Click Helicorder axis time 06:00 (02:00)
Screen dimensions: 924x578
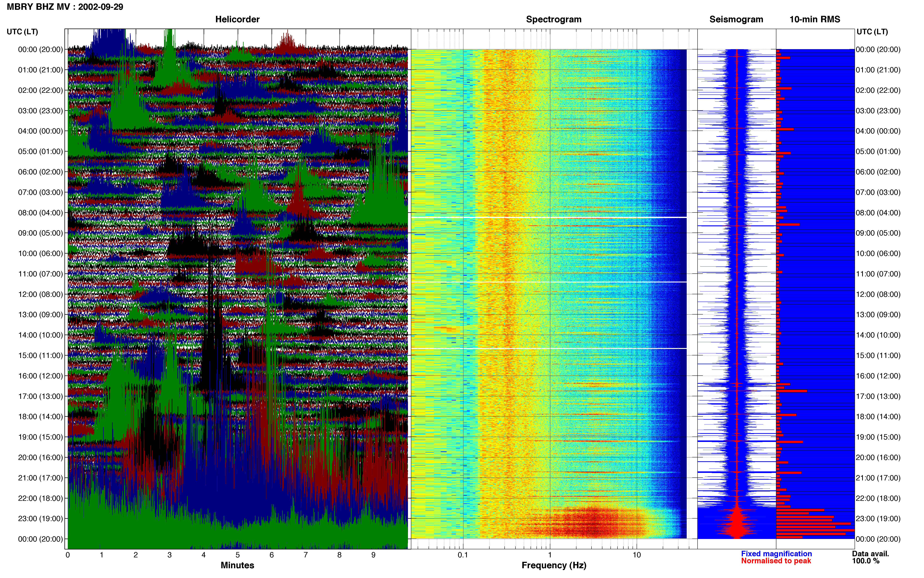(x=41, y=172)
